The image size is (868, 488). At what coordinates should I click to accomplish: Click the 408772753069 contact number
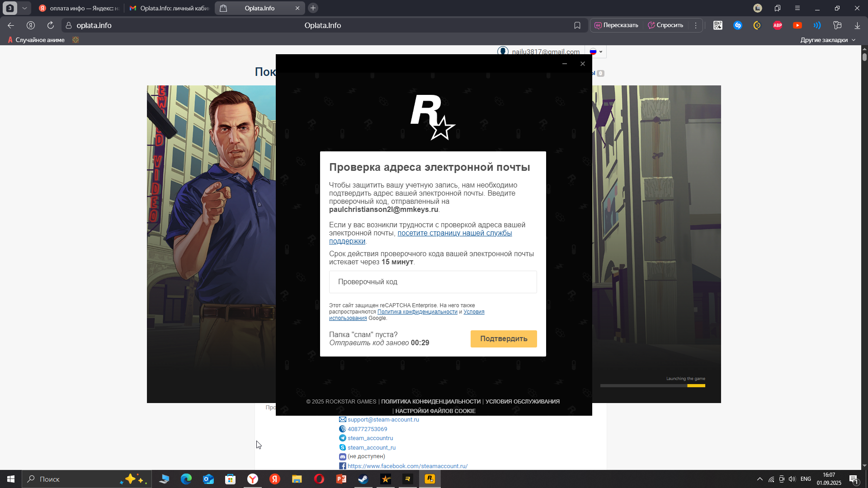[x=367, y=429]
